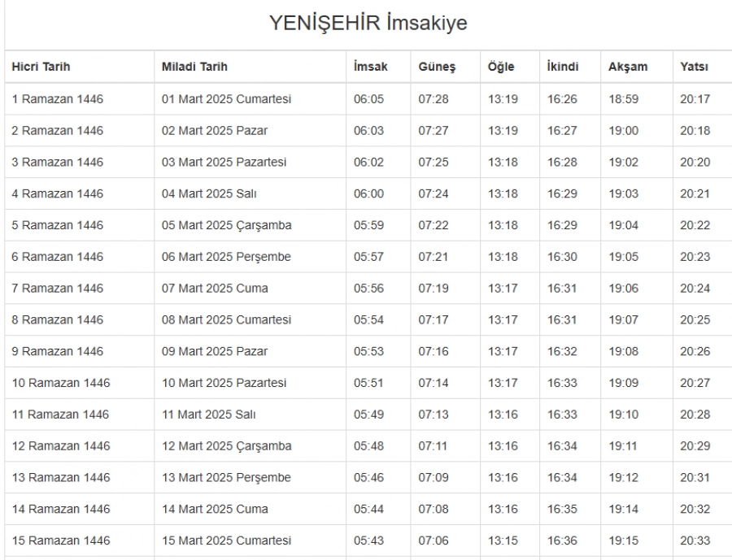Image resolution: width=732 pixels, height=560 pixels.
Task: Select the Güneş column header
Action: (x=437, y=67)
